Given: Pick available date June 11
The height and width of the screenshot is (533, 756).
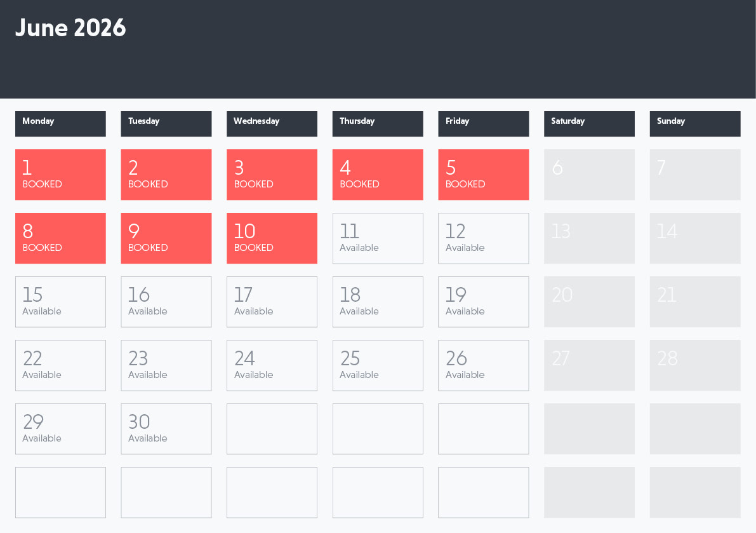Looking at the screenshot, I should (377, 238).
